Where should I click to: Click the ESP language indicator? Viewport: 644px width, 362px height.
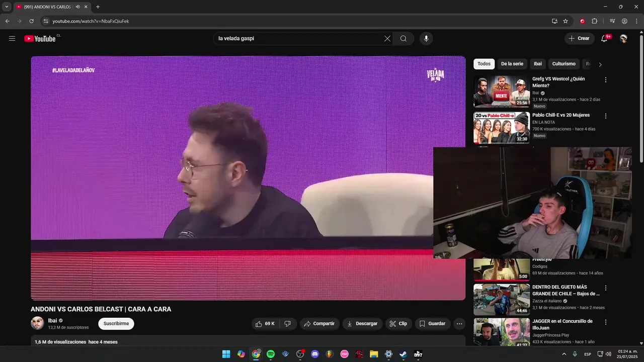click(588, 354)
